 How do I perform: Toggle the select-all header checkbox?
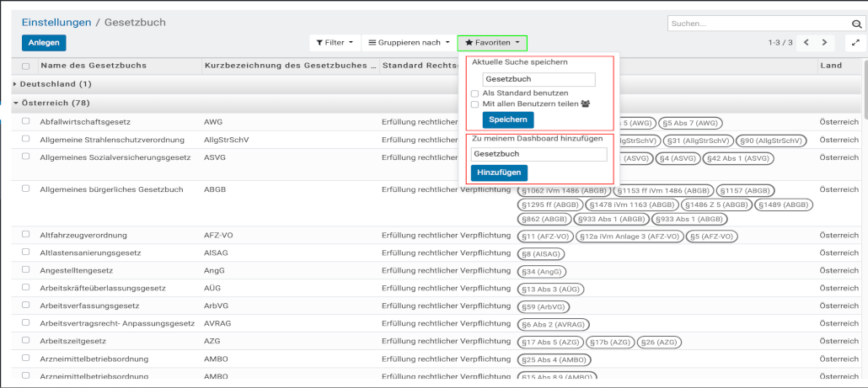pos(26,66)
